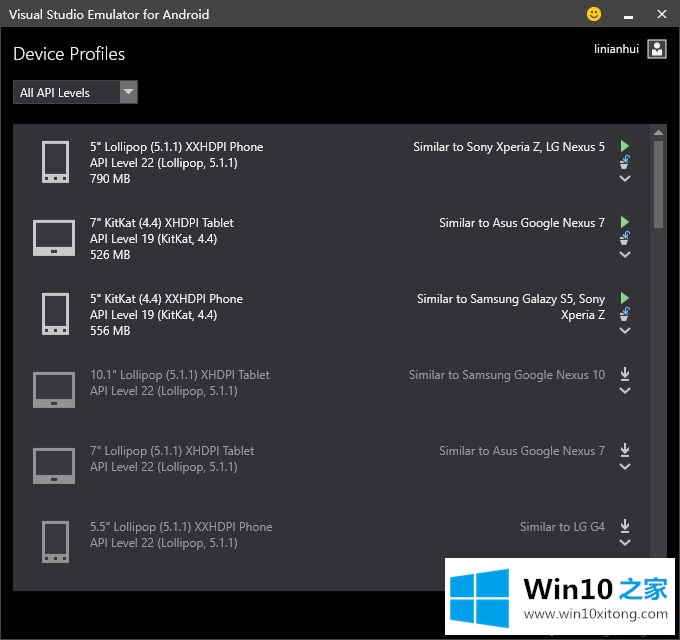
Task: Download the 7" Lollipop XHDPI Tablet profile
Action: (x=624, y=450)
